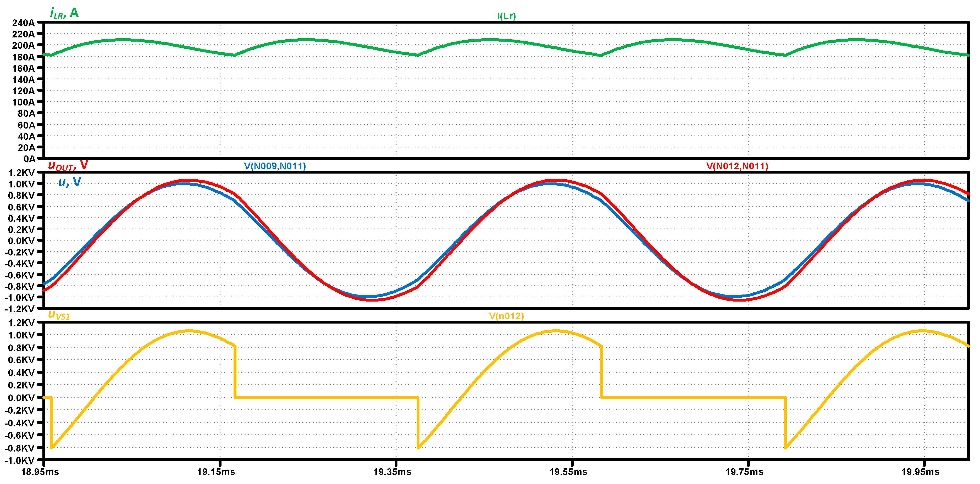Click the 18.95ms time axis label
Image resolution: width=980 pixels, height=484 pixels.
(40, 472)
